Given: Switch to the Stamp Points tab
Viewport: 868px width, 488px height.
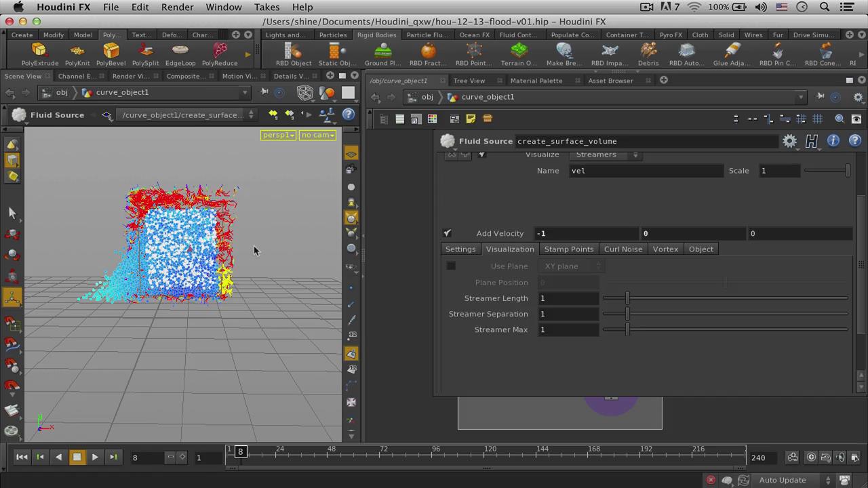Looking at the screenshot, I should pos(569,249).
